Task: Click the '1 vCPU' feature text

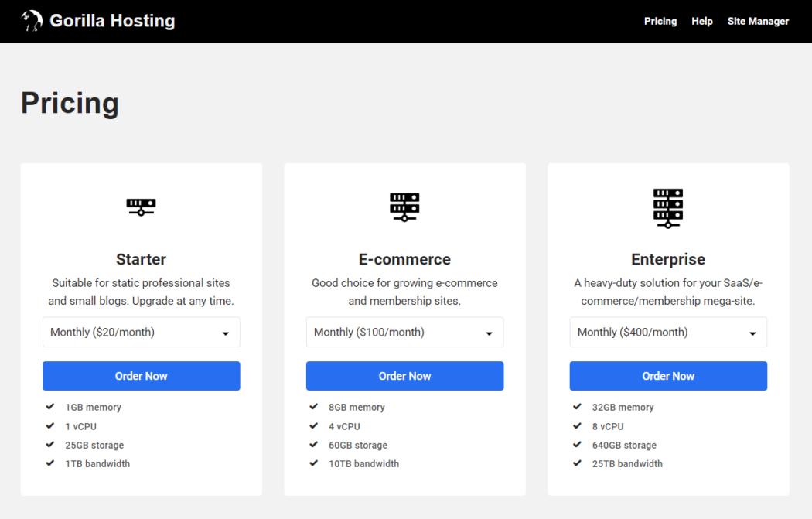Action: [x=80, y=426]
